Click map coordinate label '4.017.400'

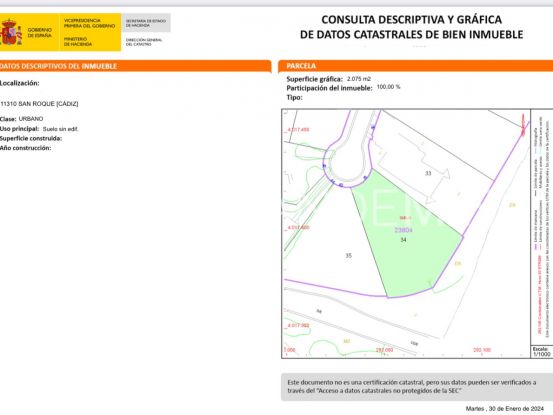(x=298, y=227)
